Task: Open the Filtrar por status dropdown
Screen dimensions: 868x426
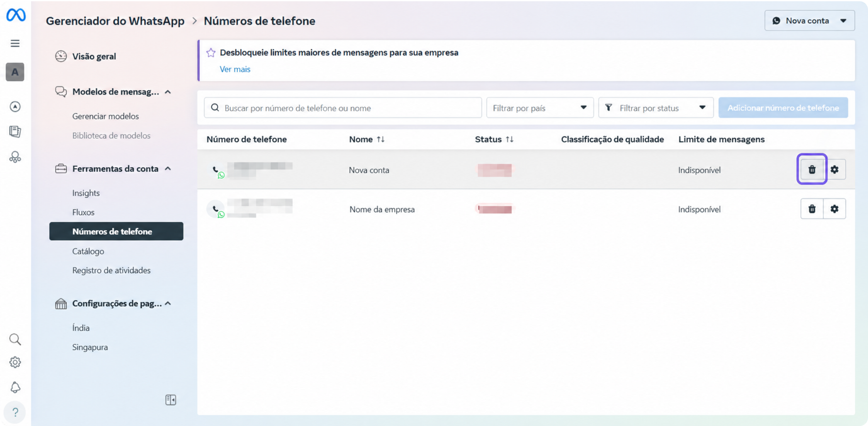Action: point(655,108)
